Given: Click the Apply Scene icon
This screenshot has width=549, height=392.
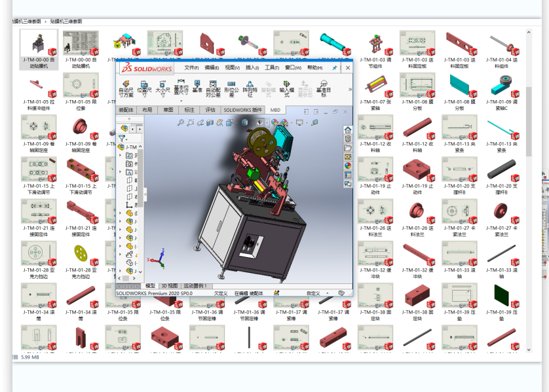Looking at the screenshot, I should point(284,122).
